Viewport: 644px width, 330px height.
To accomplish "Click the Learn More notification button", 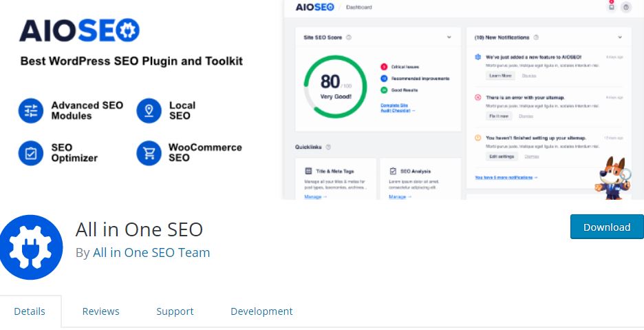I will [x=500, y=76].
